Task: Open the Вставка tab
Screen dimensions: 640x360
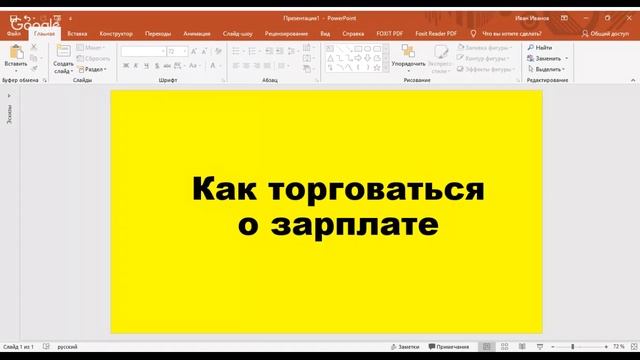Action: [77, 33]
